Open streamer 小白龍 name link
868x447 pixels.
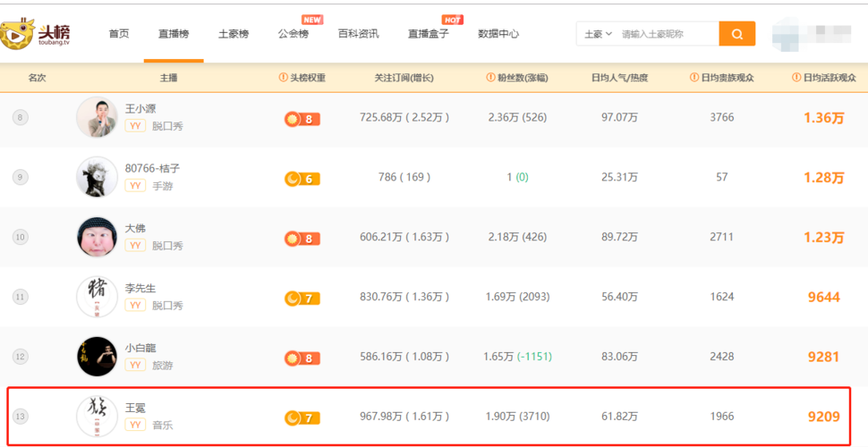(x=140, y=348)
